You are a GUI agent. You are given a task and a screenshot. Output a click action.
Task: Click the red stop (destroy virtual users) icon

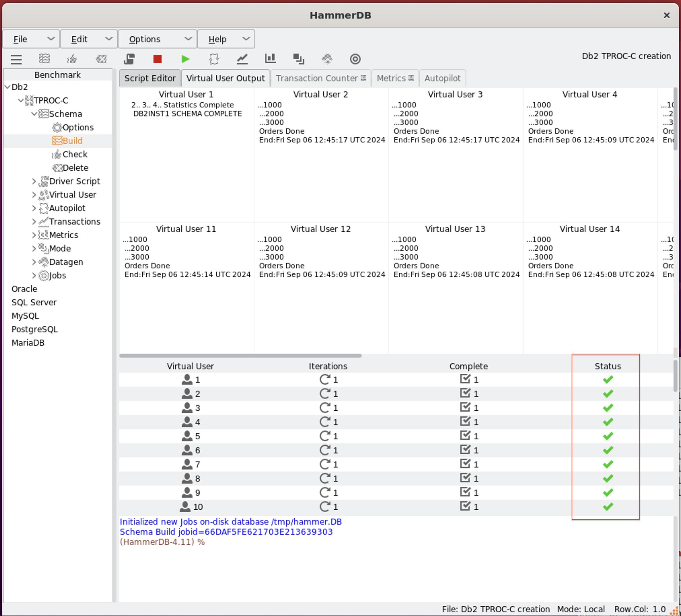157,59
